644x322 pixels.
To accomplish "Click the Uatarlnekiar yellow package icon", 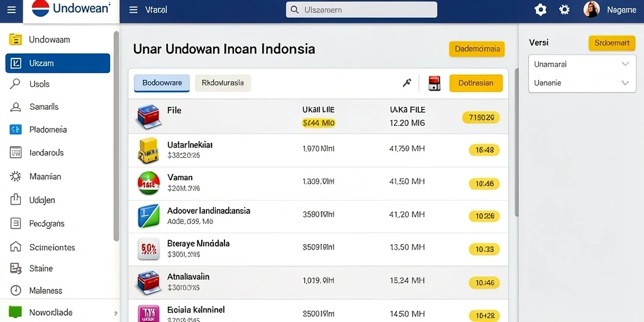I will tap(148, 150).
